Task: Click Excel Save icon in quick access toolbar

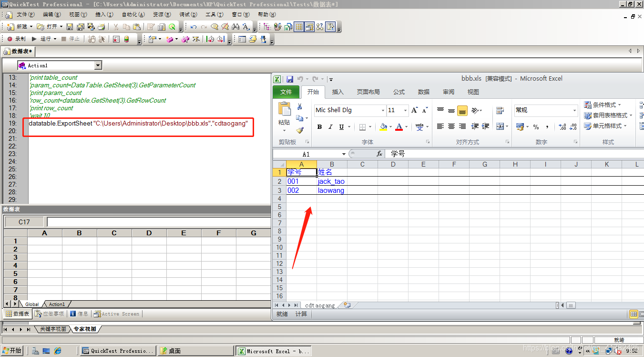Action: pos(289,79)
